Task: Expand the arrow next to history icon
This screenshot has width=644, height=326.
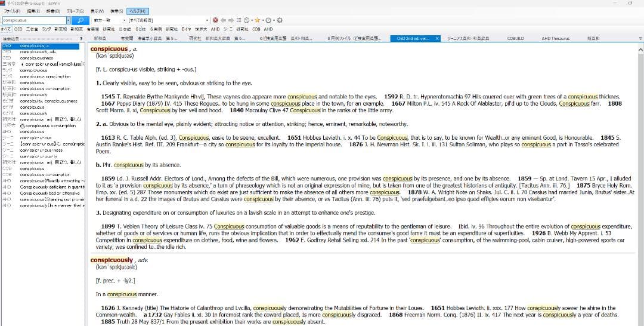Action: [252, 20]
